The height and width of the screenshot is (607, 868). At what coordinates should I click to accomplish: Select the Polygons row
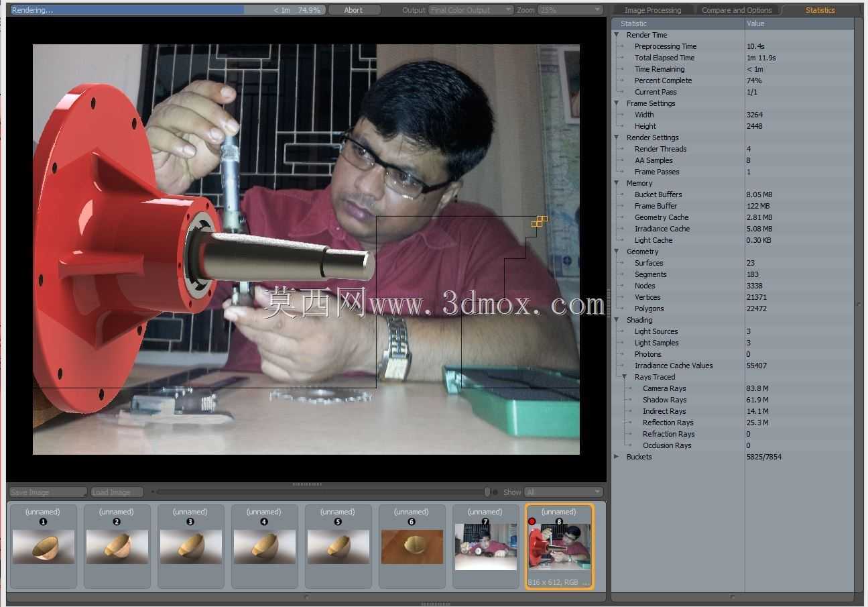733,309
